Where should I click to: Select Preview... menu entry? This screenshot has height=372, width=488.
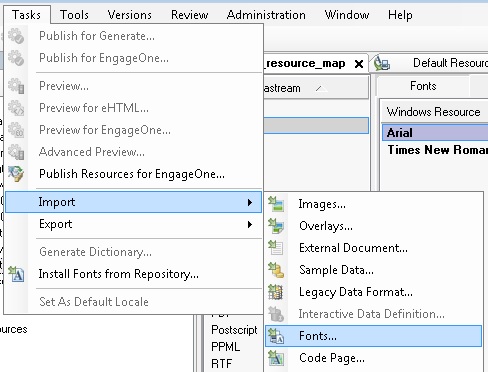pos(133,86)
